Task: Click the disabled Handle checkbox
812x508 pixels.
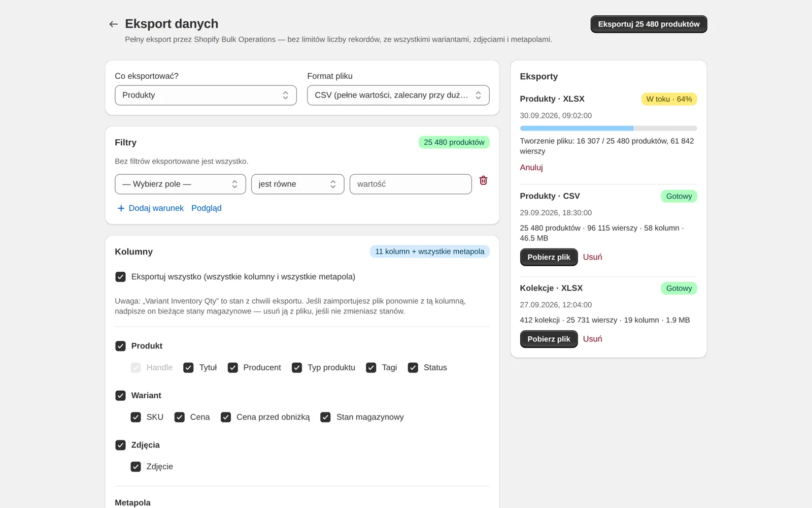Action: click(136, 367)
